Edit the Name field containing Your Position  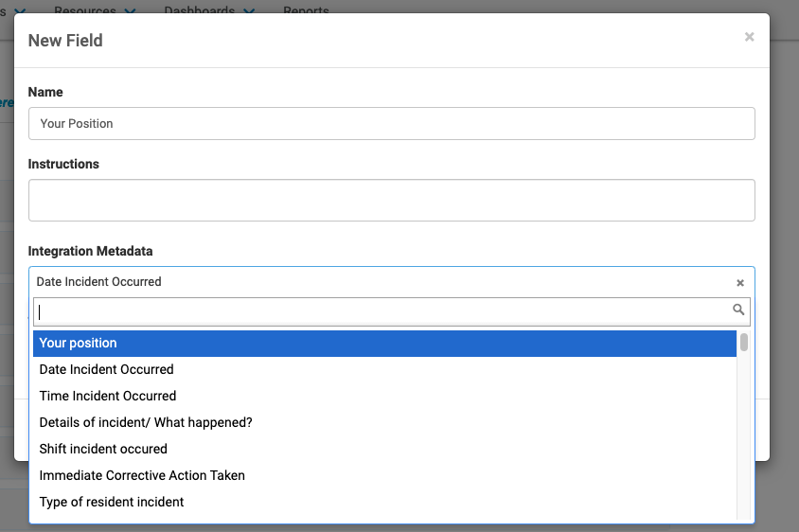pyautogui.click(x=391, y=123)
